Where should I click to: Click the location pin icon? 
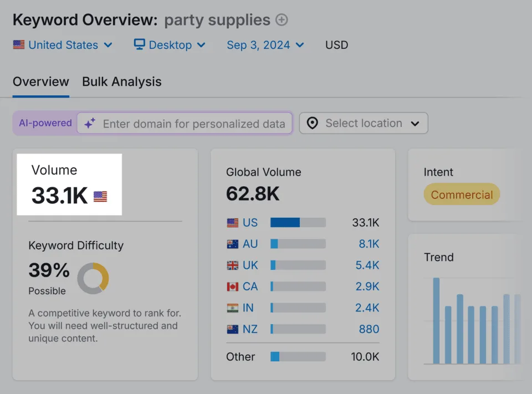pyautogui.click(x=312, y=123)
